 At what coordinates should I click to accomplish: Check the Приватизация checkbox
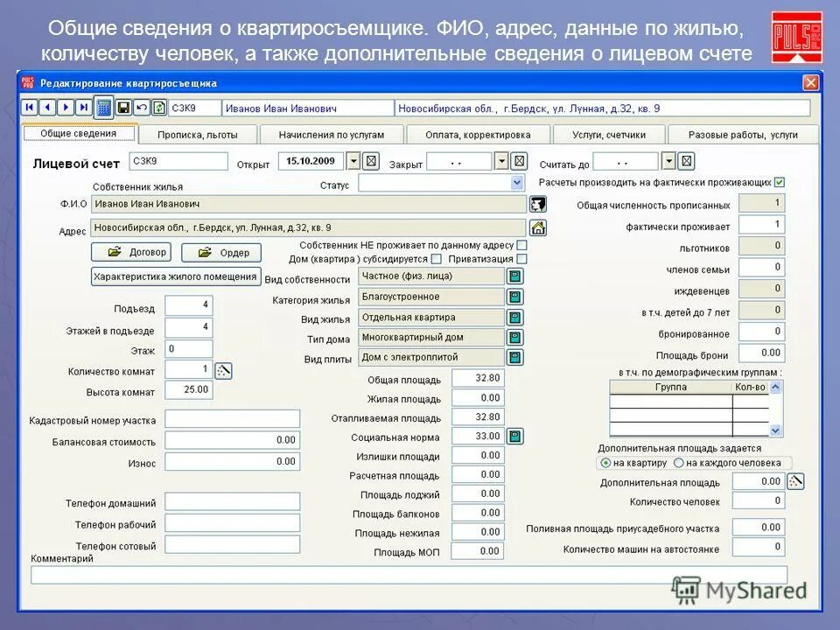[x=521, y=259]
